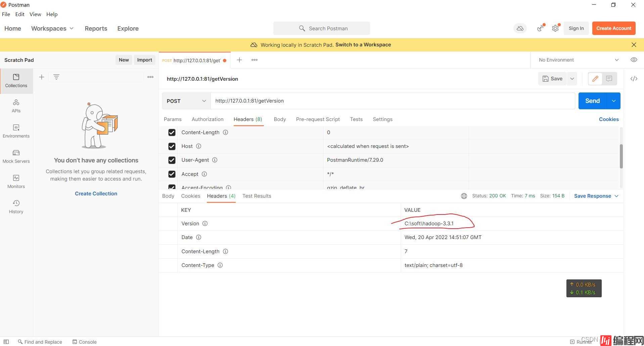Open the Collections sidebar panel
Image resolution: width=644 pixels, height=346 pixels.
(16, 81)
